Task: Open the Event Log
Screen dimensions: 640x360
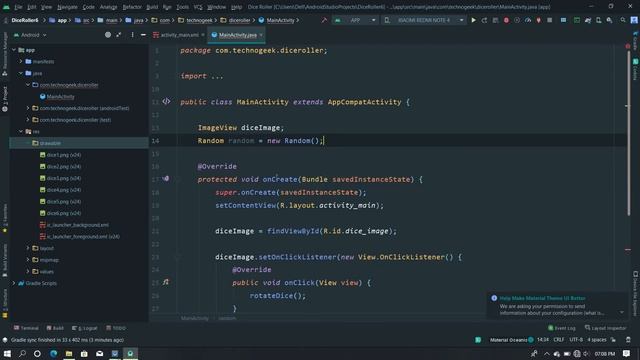Action: (562, 328)
